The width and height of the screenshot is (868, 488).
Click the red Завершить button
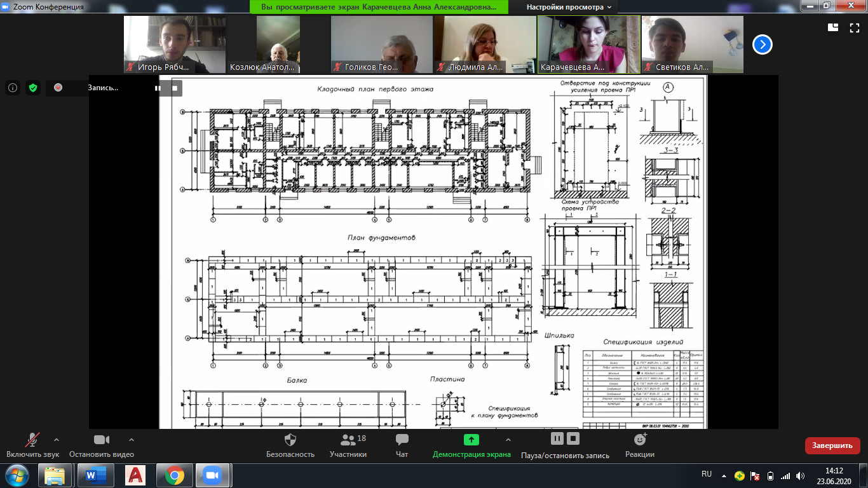pos(832,445)
